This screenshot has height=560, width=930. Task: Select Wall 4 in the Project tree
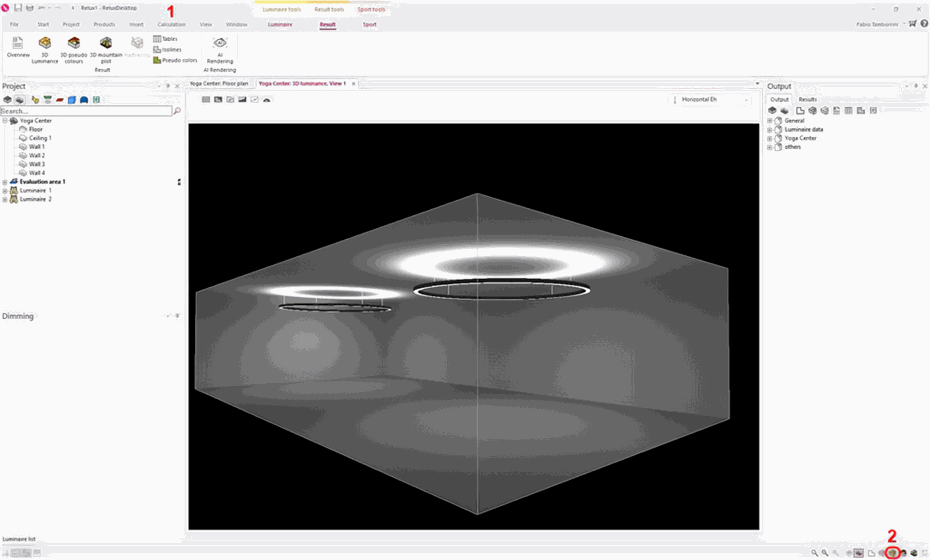tap(36, 173)
